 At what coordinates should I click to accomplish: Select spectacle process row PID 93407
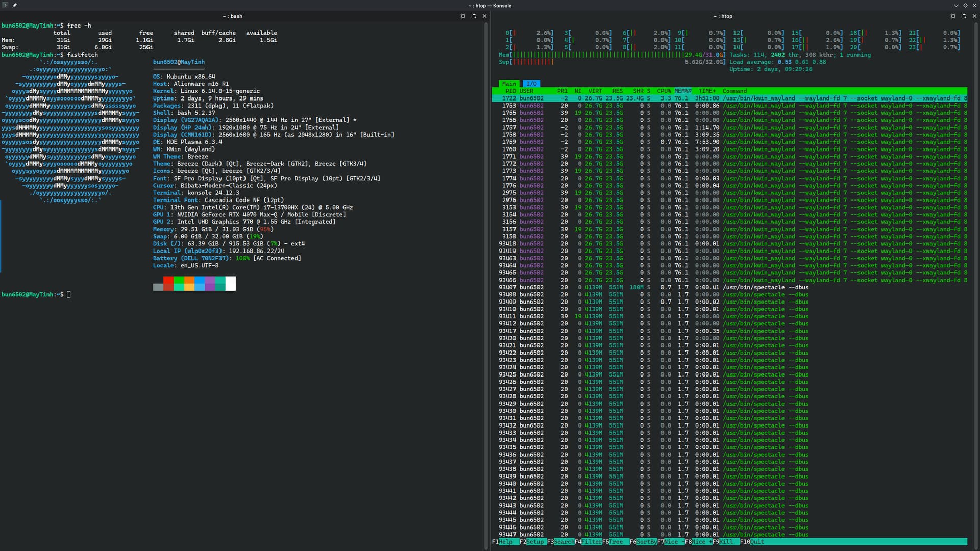tap(729, 287)
